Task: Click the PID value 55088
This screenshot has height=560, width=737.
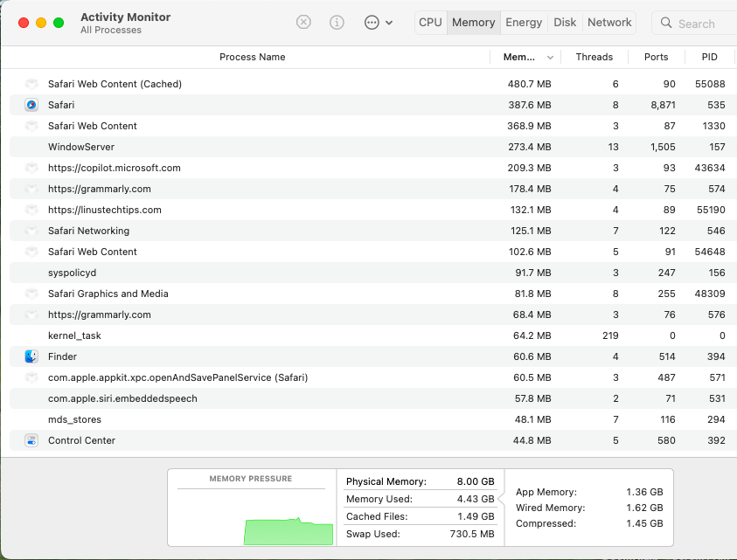Action: [x=710, y=84]
